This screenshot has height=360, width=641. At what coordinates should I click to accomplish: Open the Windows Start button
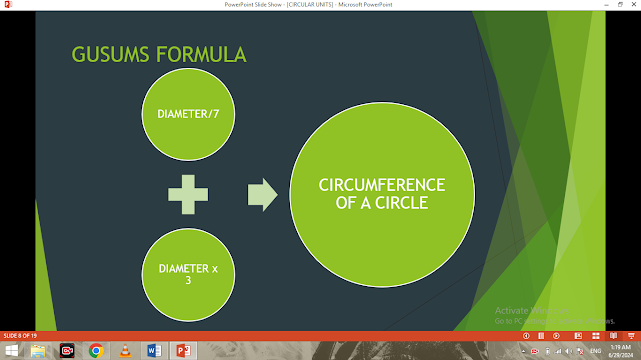pyautogui.click(x=11, y=351)
